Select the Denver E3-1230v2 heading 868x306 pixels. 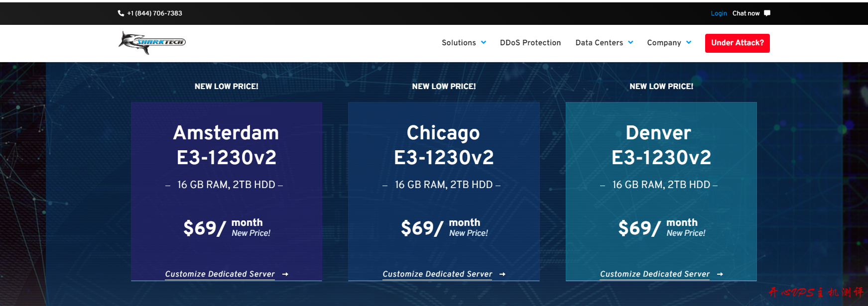click(661, 145)
